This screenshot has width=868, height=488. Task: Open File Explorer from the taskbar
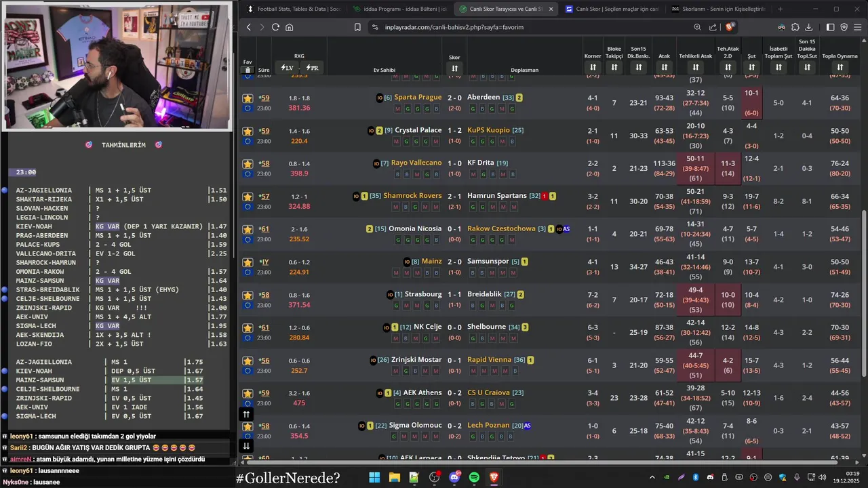coord(394,478)
